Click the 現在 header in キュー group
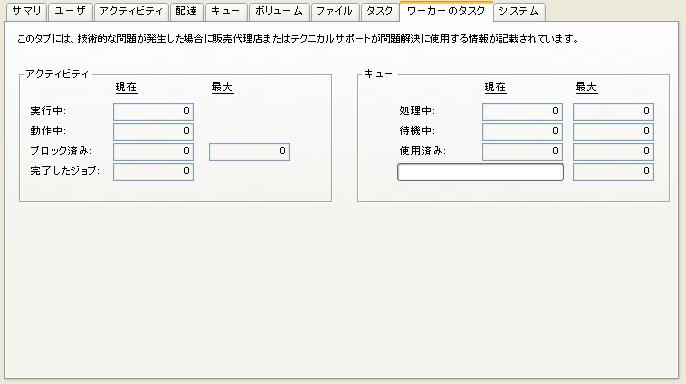 (x=495, y=87)
